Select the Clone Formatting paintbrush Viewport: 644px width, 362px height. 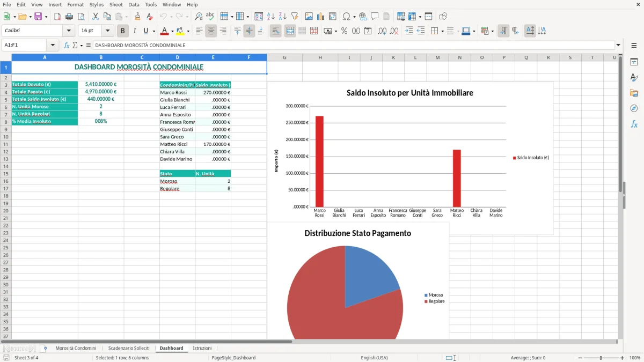137,17
